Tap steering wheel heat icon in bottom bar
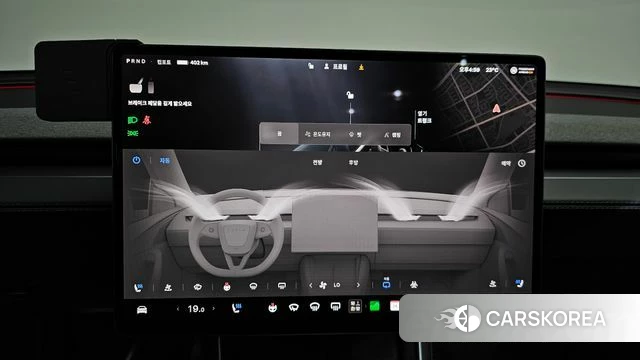Screen dimensions: 640x360 pyautogui.click(x=273, y=307)
